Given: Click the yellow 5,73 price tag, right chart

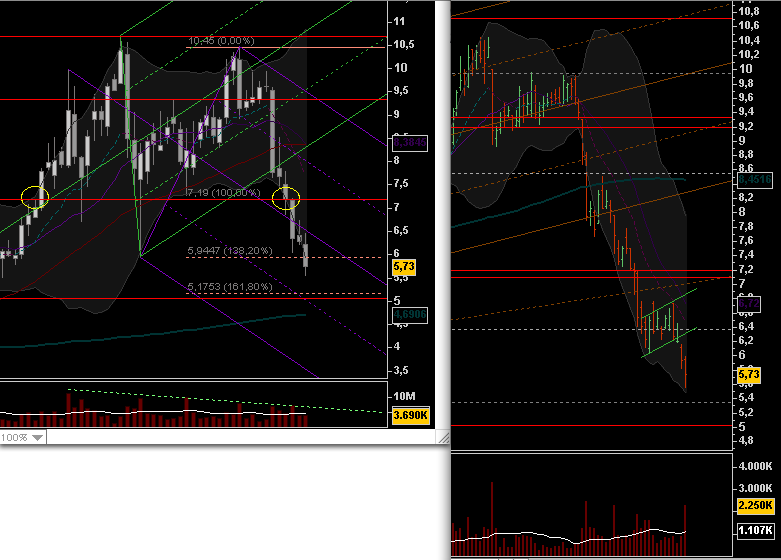Looking at the screenshot, I should click(x=749, y=375).
